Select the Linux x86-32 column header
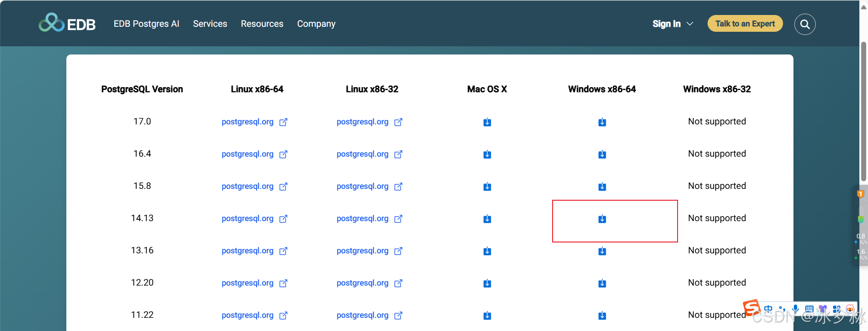Viewport: 868px width, 331px height. click(372, 89)
